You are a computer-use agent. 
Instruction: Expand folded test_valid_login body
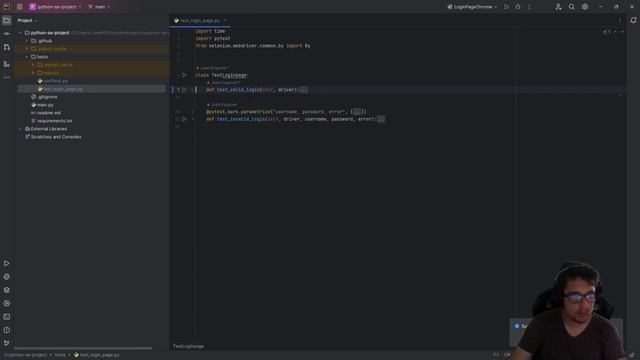pyautogui.click(x=304, y=90)
